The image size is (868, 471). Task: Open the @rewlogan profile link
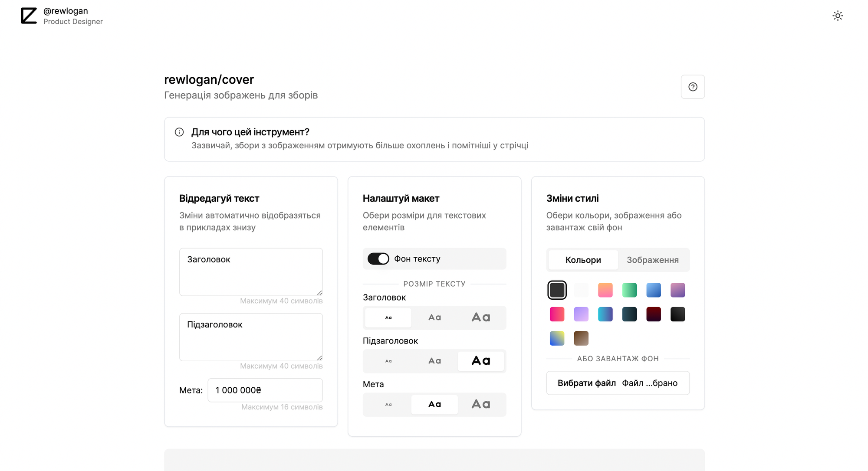pyautogui.click(x=66, y=11)
